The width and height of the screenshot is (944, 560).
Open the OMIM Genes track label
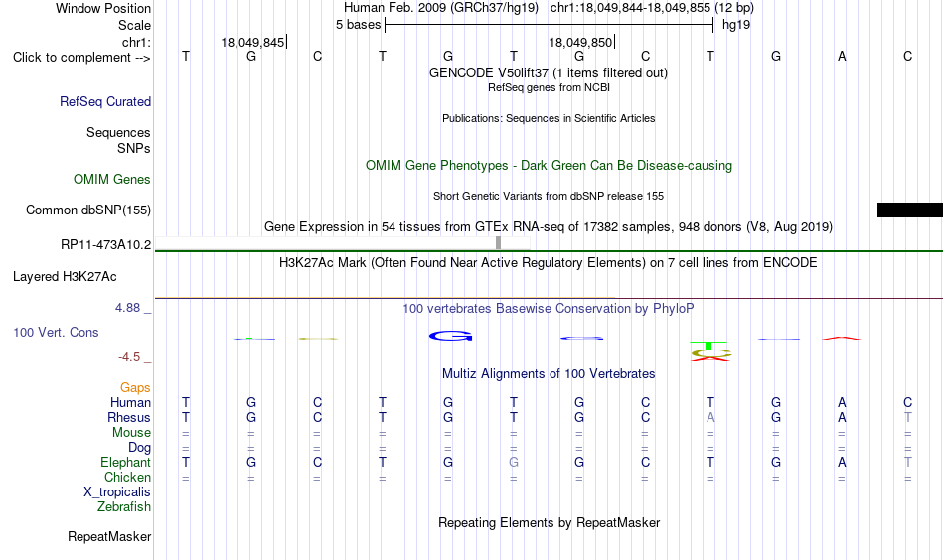(x=111, y=180)
